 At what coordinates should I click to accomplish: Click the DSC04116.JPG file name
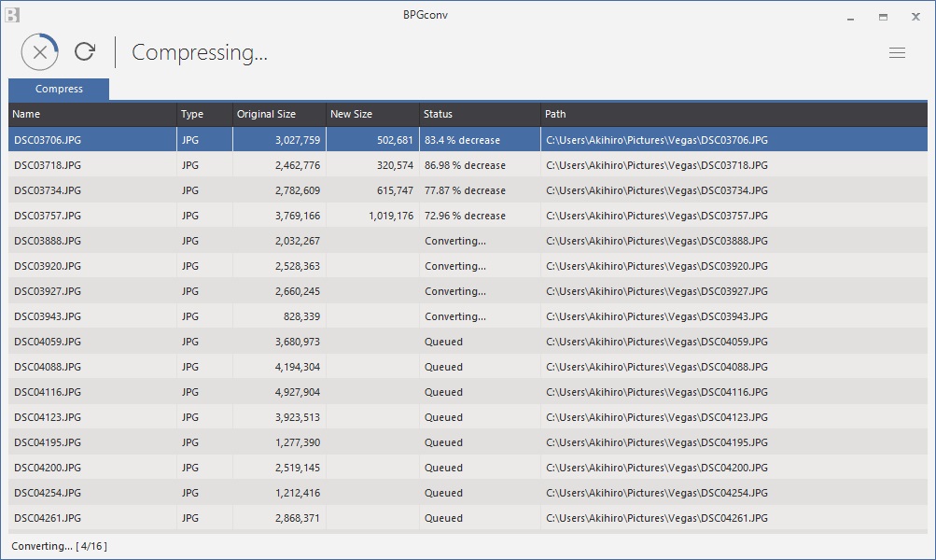(x=48, y=392)
